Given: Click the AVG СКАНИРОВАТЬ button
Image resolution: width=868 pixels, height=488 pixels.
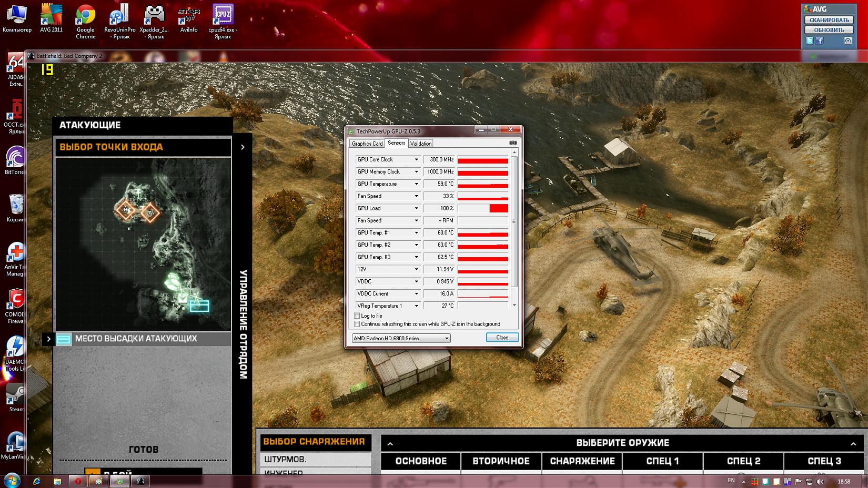Looking at the screenshot, I should [x=829, y=20].
